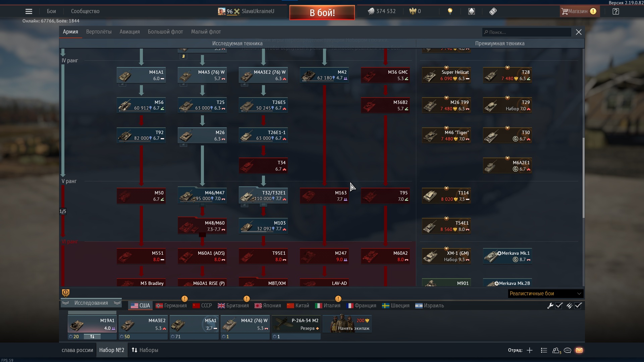Select the Британия nation tab
644x362 pixels.
pyautogui.click(x=233, y=306)
